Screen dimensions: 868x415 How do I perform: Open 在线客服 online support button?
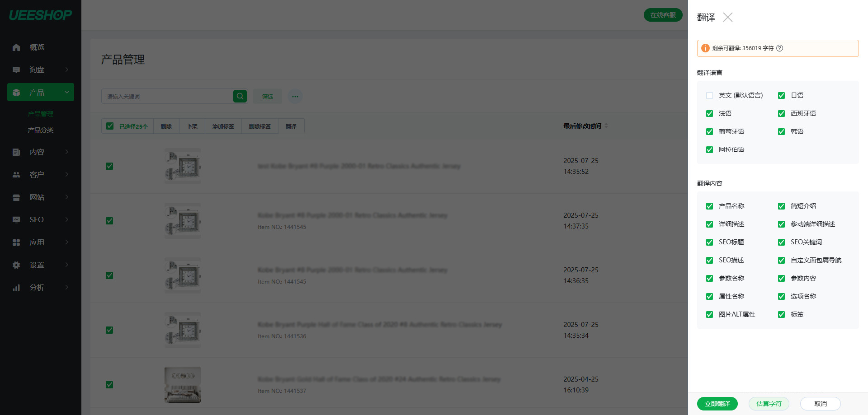[663, 15]
